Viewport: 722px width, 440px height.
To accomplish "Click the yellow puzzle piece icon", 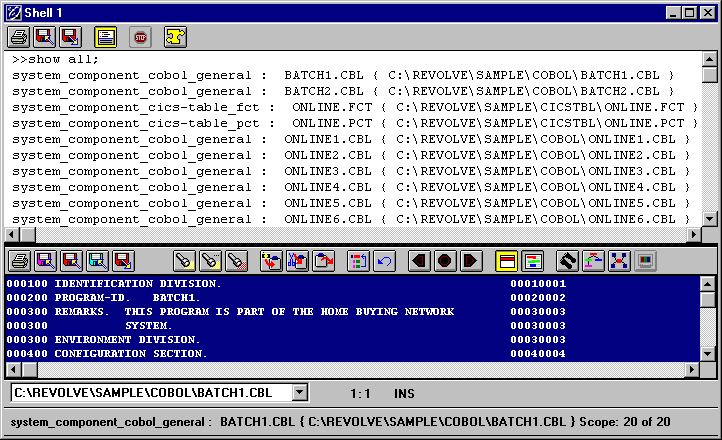I will pos(175,37).
